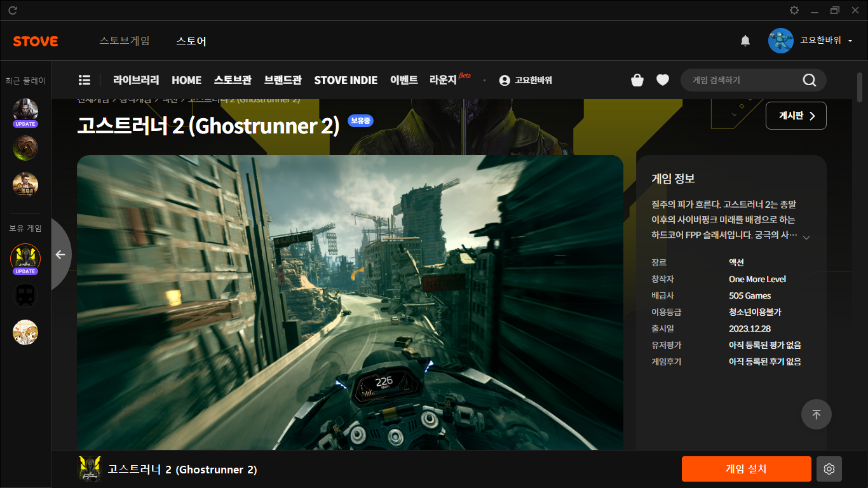Image resolution: width=868 pixels, height=488 pixels.
Task: Open 라이브러리 in the store menu
Action: tap(136, 80)
